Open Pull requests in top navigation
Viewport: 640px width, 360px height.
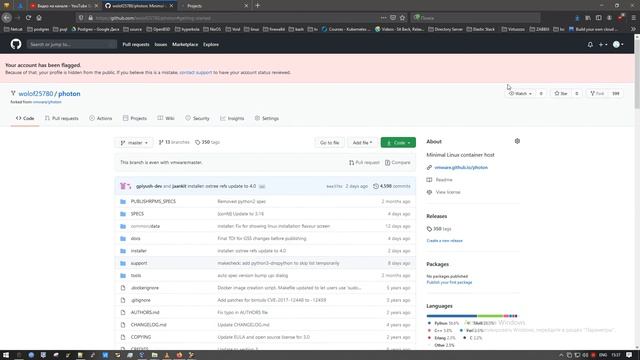pos(136,44)
